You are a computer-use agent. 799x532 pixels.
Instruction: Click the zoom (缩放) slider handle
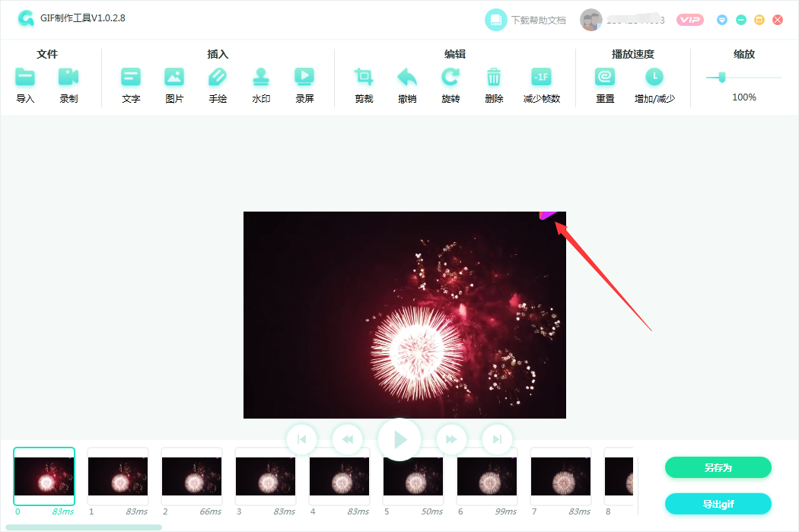coord(721,77)
